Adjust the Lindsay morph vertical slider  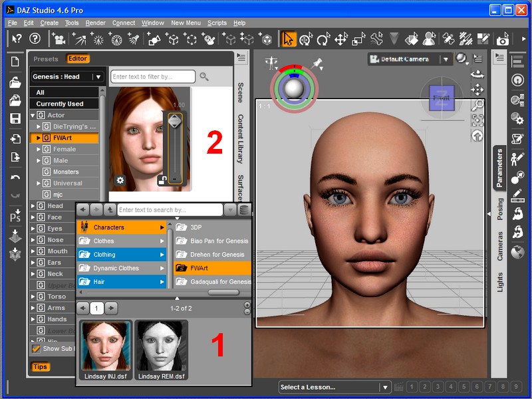coord(175,148)
